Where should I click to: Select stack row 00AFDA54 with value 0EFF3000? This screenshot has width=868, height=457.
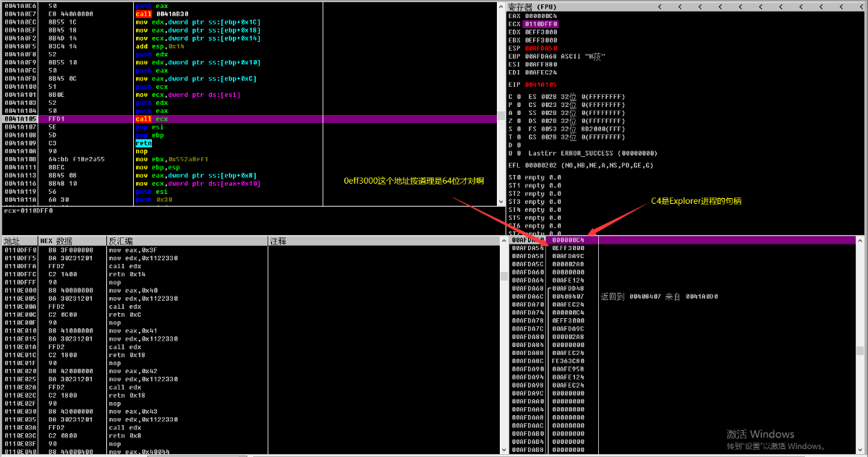(x=682, y=248)
